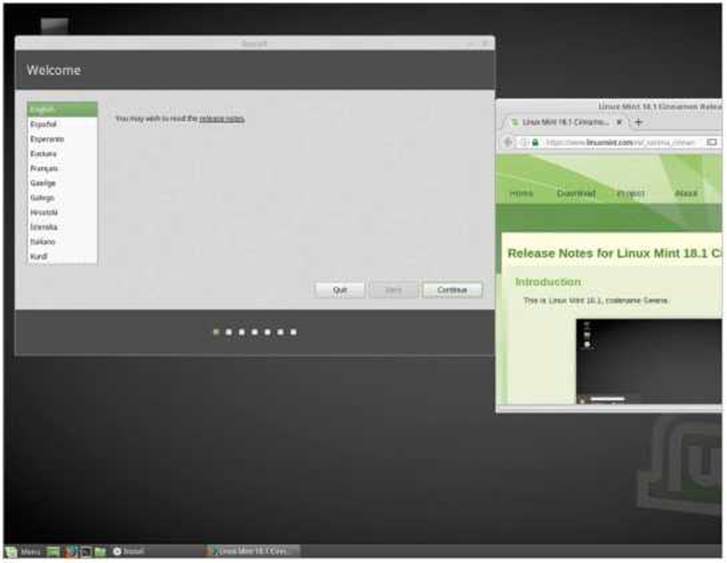Open the Mint Menu in the panel

pos(23,552)
